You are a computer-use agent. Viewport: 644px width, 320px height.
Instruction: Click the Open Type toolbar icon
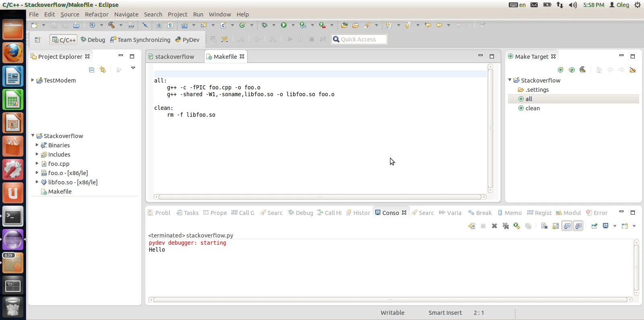pyautogui.click(x=344, y=25)
